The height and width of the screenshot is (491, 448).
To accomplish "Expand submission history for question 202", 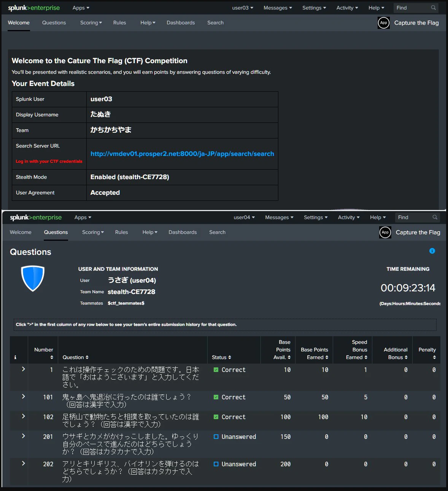I will coord(23,463).
